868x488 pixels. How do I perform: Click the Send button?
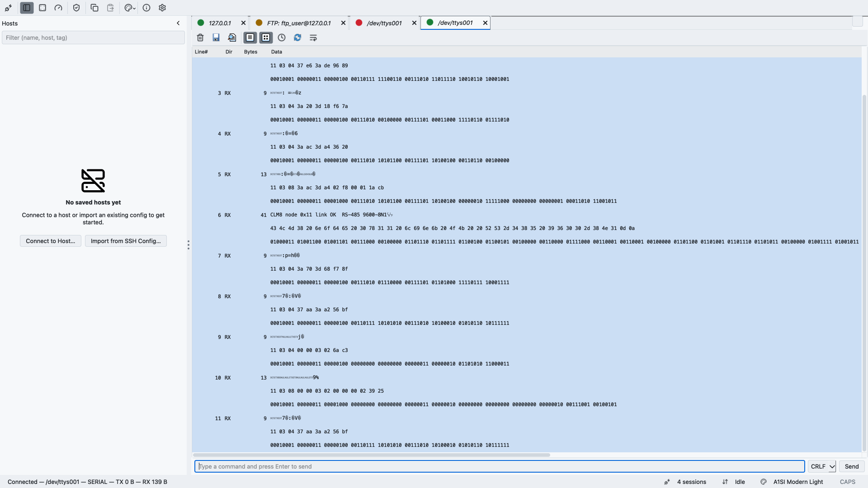click(852, 466)
